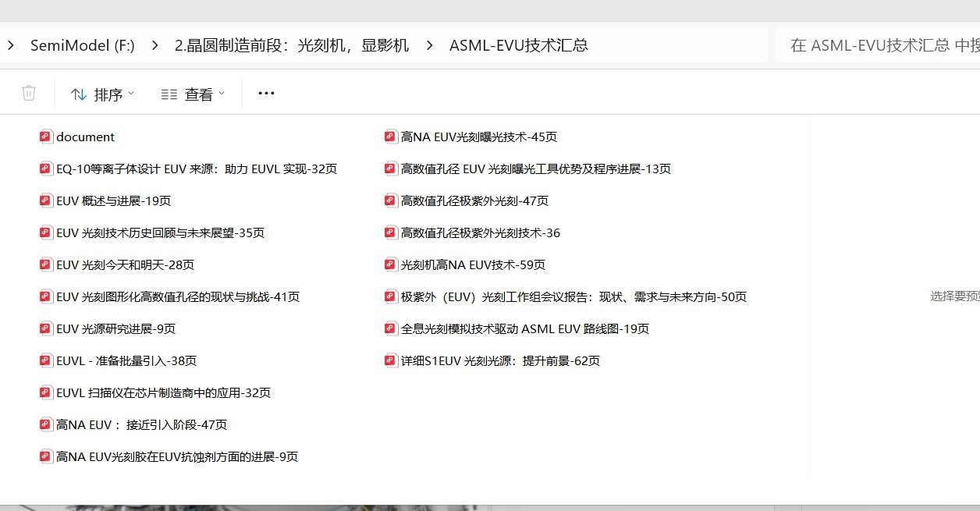Click the PDF icon beside EUV 光源研究进展-9页
980x511 pixels.
45,328
